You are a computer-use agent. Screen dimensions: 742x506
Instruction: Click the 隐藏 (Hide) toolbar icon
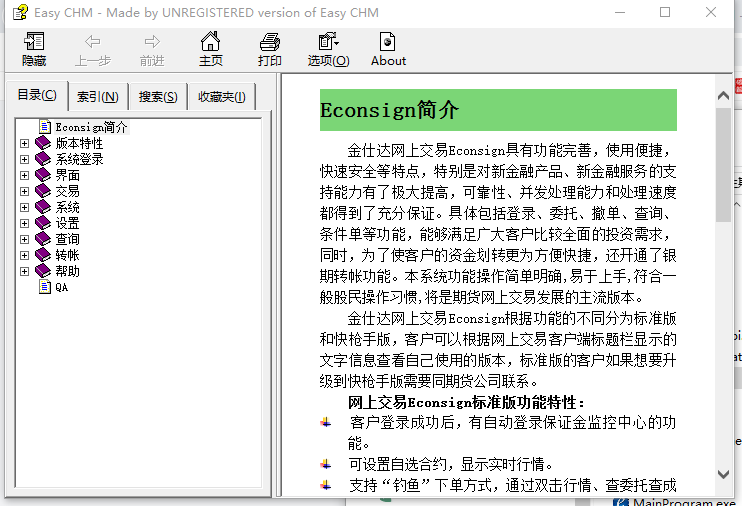click(x=34, y=42)
